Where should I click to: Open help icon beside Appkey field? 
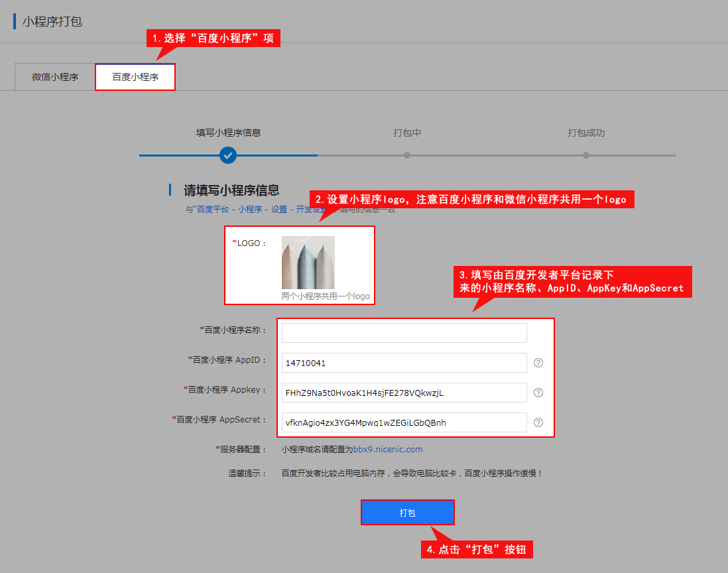[x=538, y=393]
